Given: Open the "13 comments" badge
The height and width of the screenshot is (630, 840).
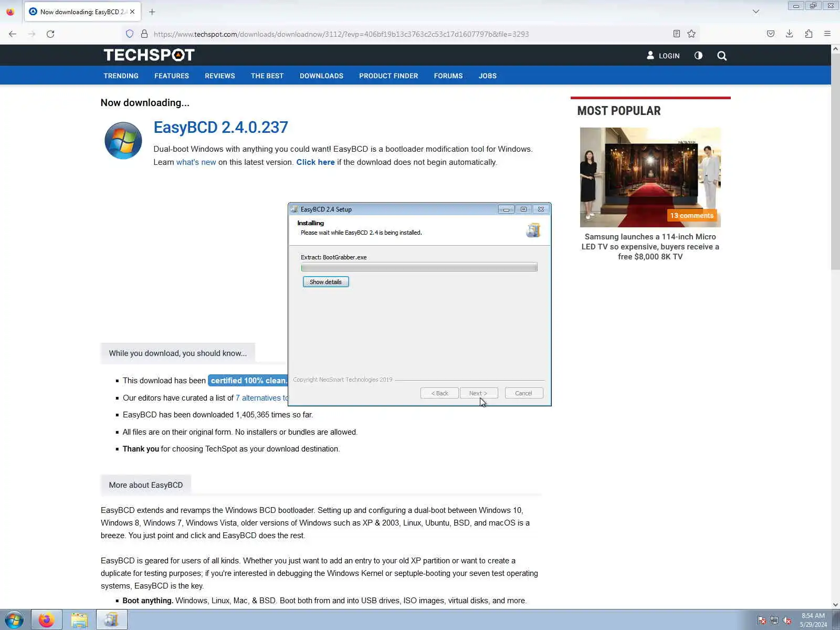Looking at the screenshot, I should (x=691, y=216).
